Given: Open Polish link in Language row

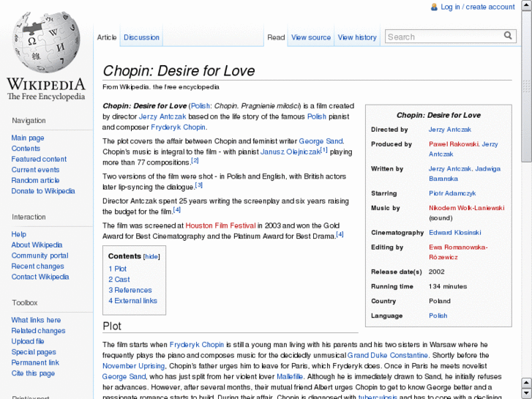Looking at the screenshot, I should [x=438, y=316].
